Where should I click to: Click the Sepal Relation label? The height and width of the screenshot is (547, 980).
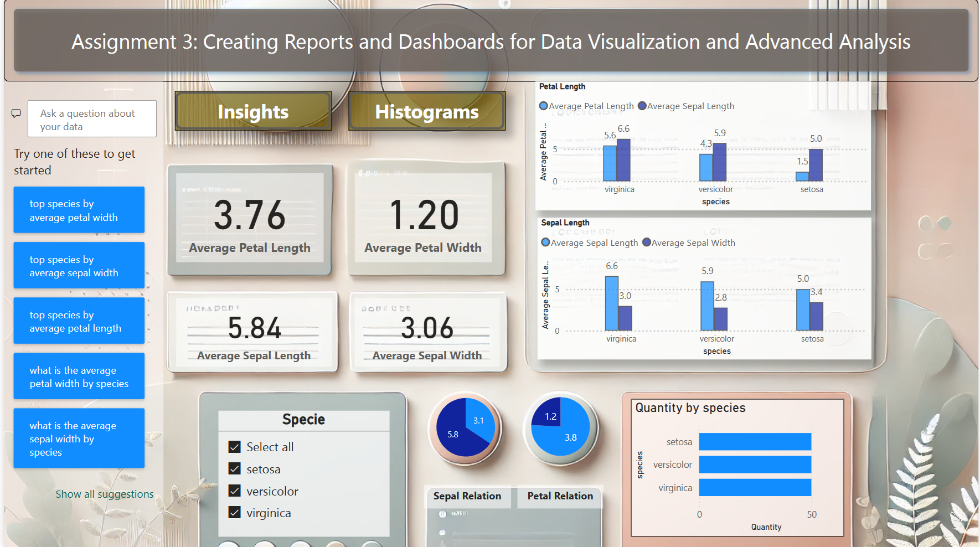pos(467,496)
